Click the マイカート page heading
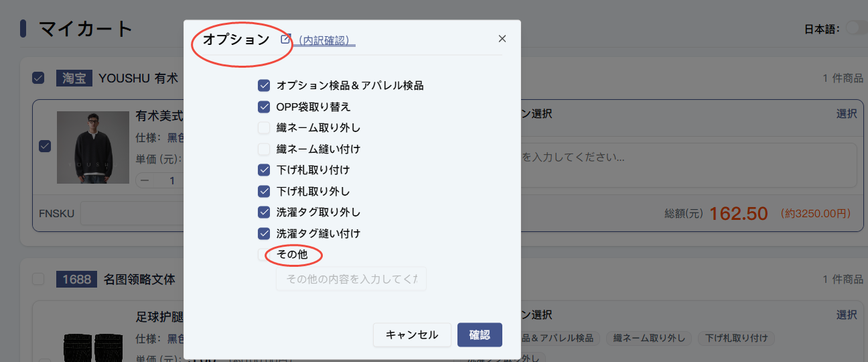The image size is (868, 362). 86,29
